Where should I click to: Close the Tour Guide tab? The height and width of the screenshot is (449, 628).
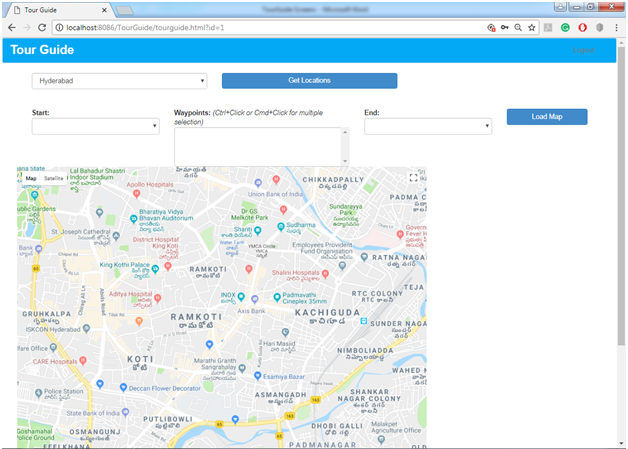[104, 10]
